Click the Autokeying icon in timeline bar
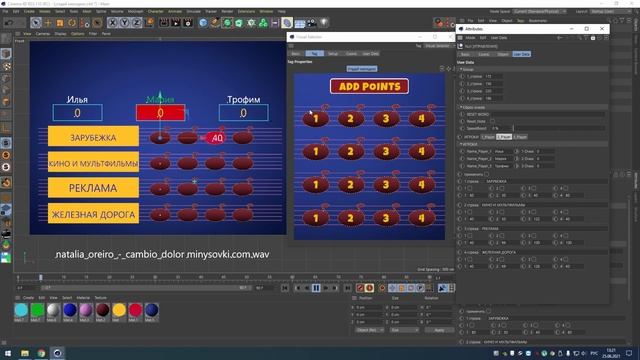 click(369, 288)
